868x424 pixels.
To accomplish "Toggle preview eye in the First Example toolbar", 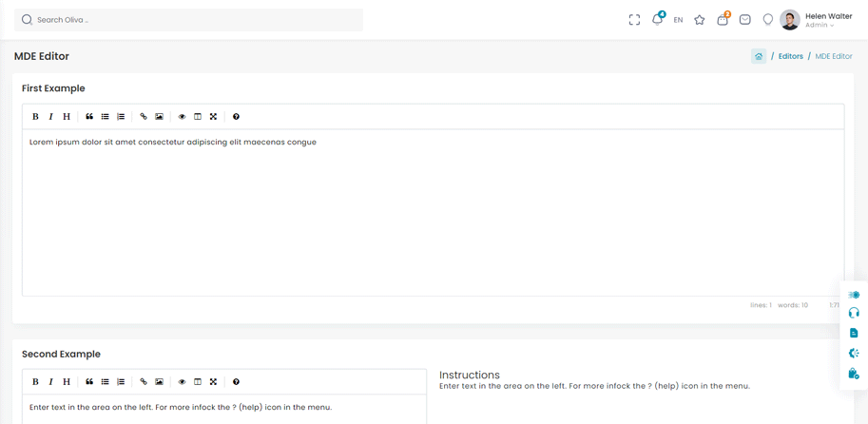I will click(x=182, y=117).
